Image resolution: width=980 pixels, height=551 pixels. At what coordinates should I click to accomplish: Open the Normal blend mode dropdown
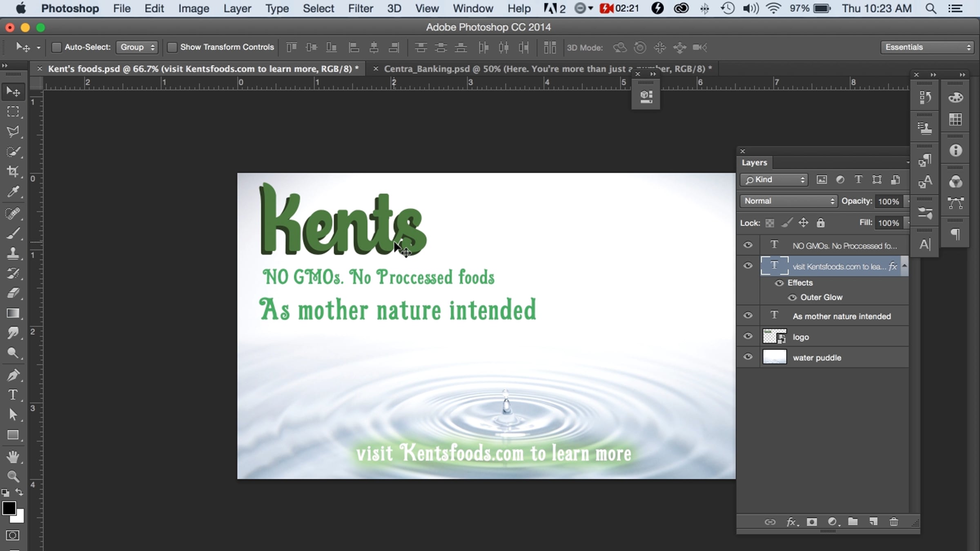pyautogui.click(x=788, y=201)
